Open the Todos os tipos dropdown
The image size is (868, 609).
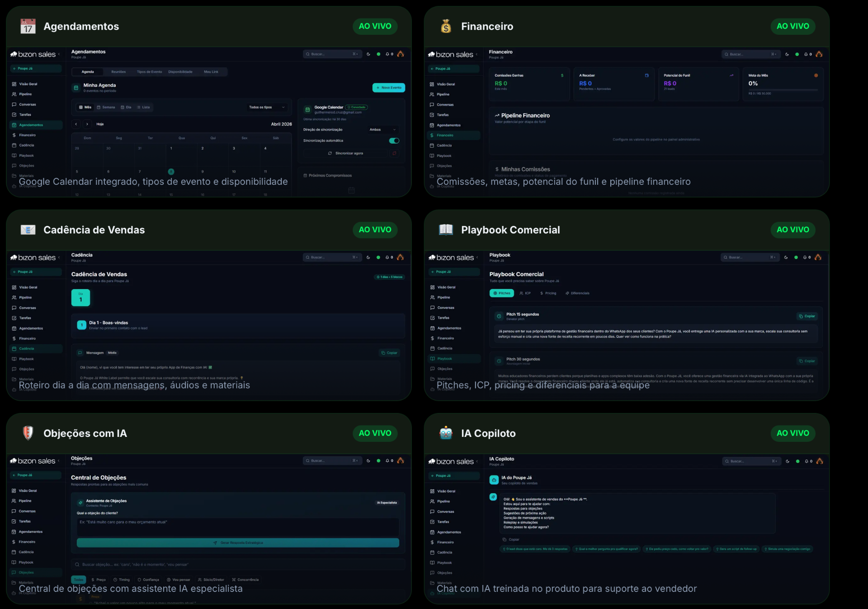(267, 107)
